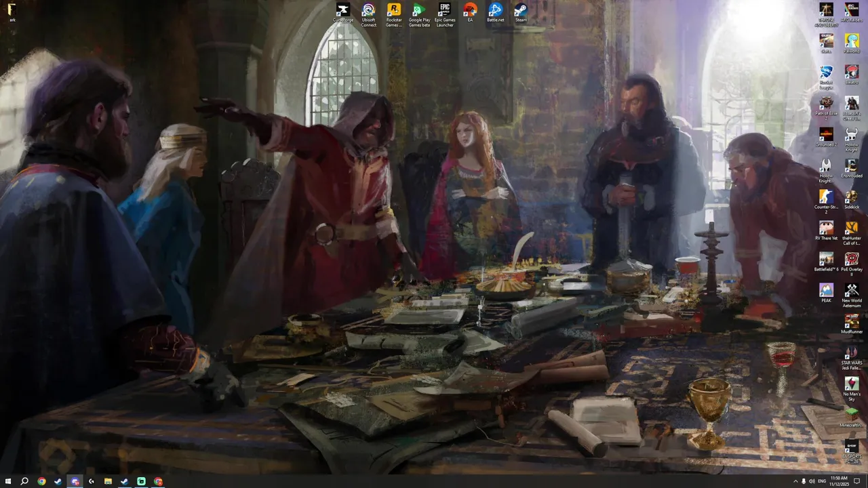Select the RV There Yet shortcut
The width and height of the screenshot is (868, 488).
click(x=826, y=231)
